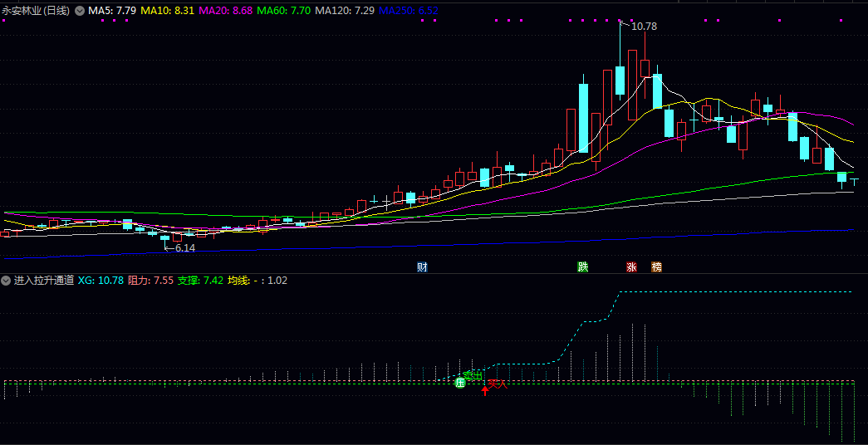Screen dimensions: 868x445
Task: Click the 进入拉升通道 indicator name
Action: [43, 281]
